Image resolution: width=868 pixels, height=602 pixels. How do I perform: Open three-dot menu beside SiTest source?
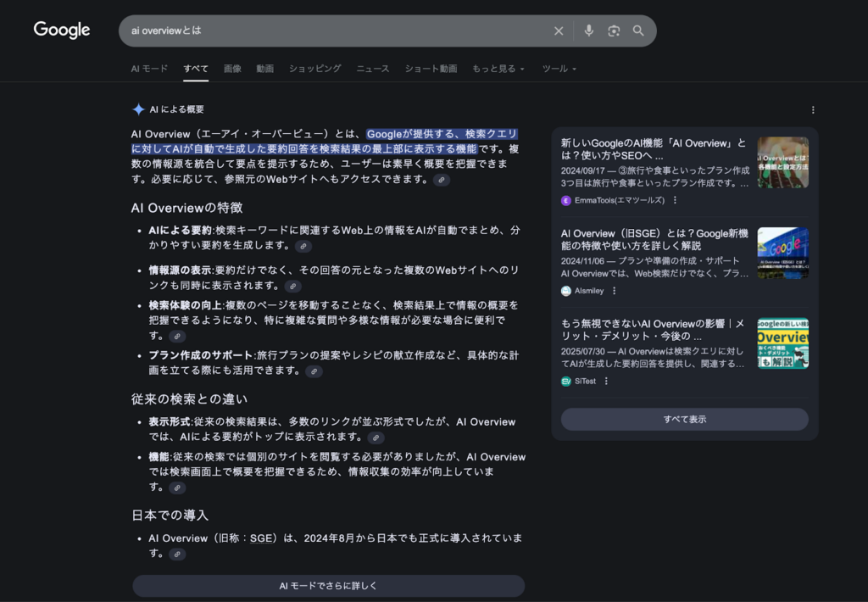click(606, 382)
